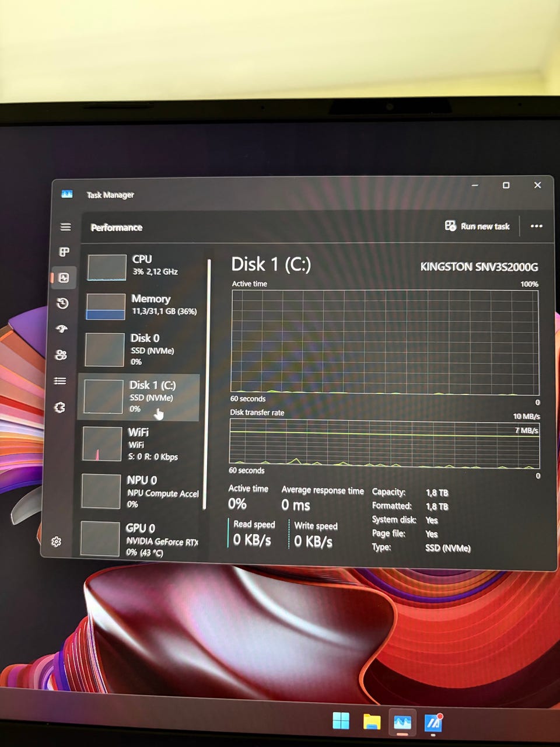Select the Performance page icon
This screenshot has height=747, width=560.
pos(64,278)
